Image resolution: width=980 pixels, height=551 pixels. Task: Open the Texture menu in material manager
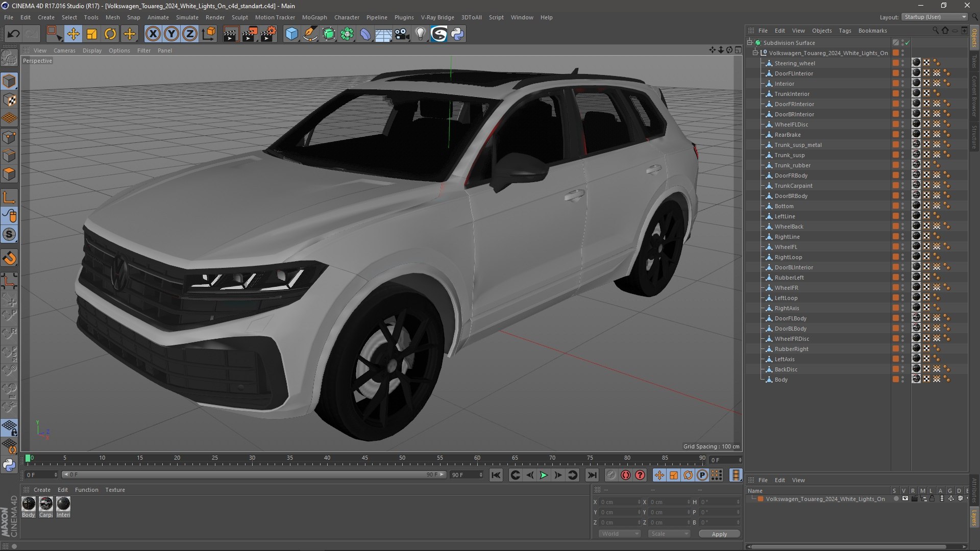(x=115, y=490)
